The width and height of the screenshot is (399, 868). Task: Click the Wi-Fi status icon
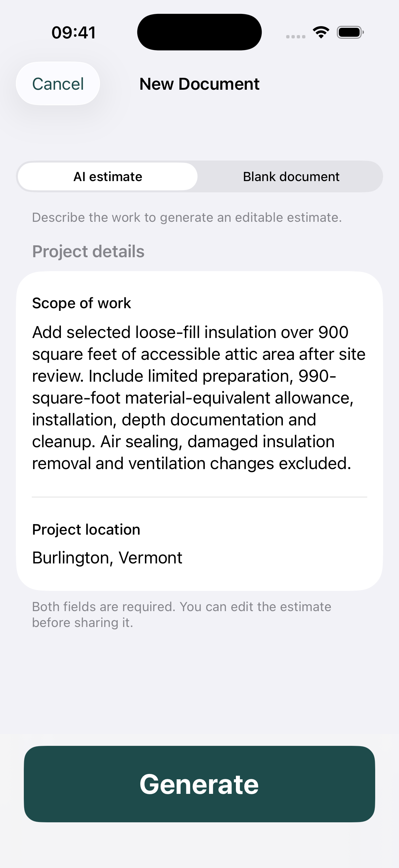tap(321, 32)
